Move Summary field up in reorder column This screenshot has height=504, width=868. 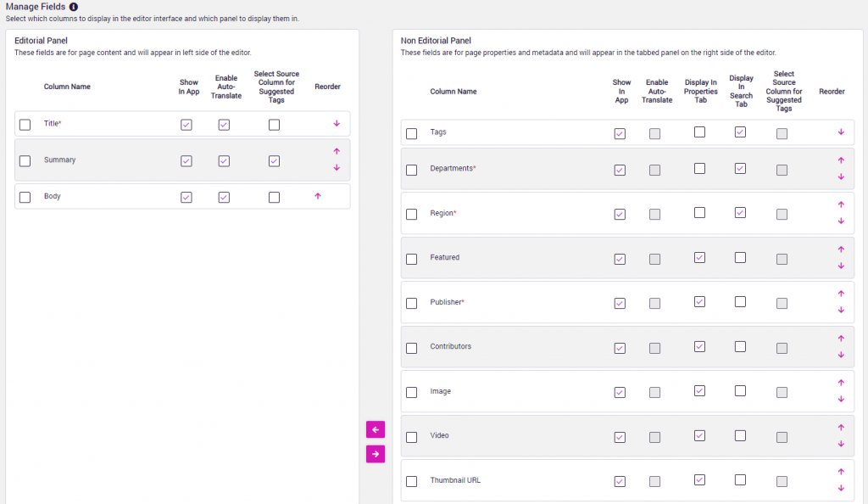[x=337, y=151]
